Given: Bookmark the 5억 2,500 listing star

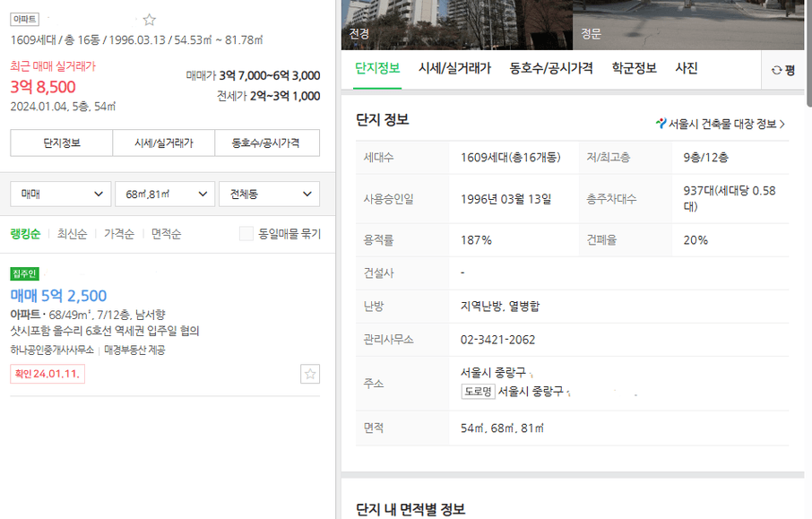Looking at the screenshot, I should (310, 374).
